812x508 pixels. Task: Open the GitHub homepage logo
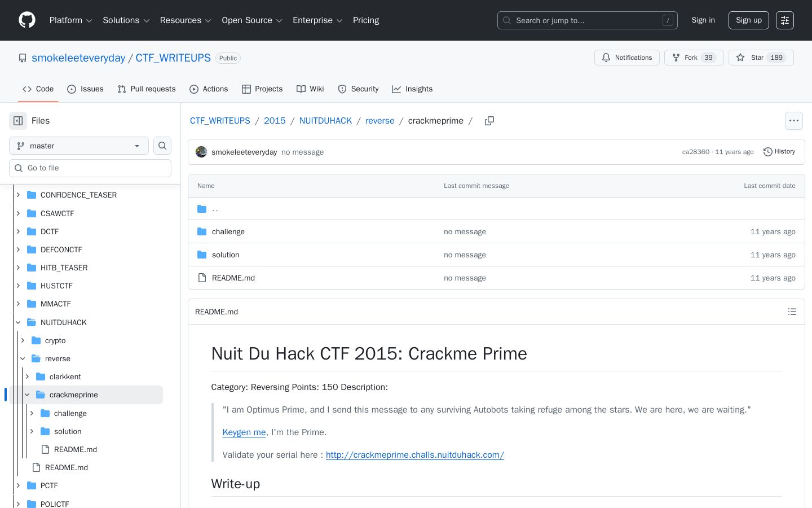point(27,20)
